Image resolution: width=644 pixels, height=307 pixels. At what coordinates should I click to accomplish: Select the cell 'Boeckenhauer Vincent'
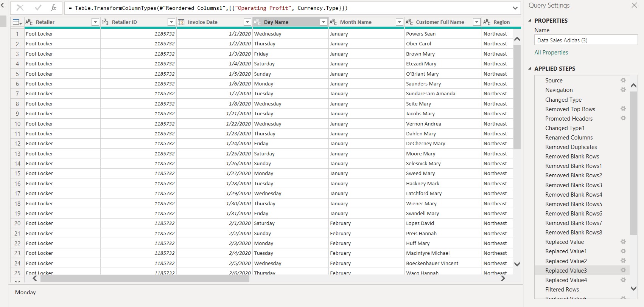443,263
